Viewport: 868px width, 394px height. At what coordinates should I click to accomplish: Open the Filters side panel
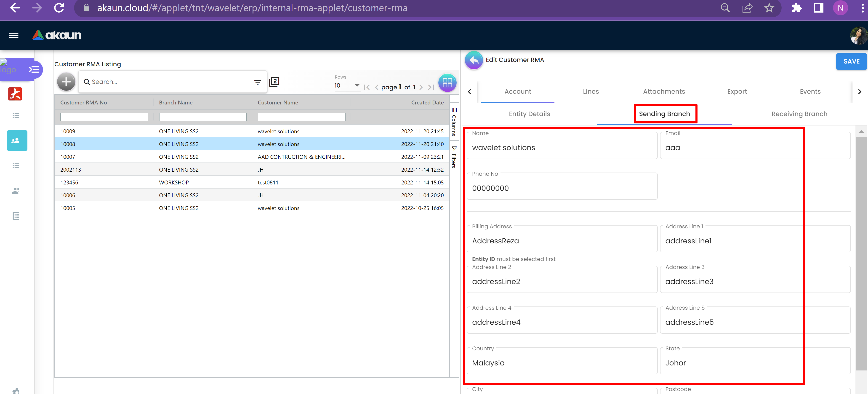[454, 157]
